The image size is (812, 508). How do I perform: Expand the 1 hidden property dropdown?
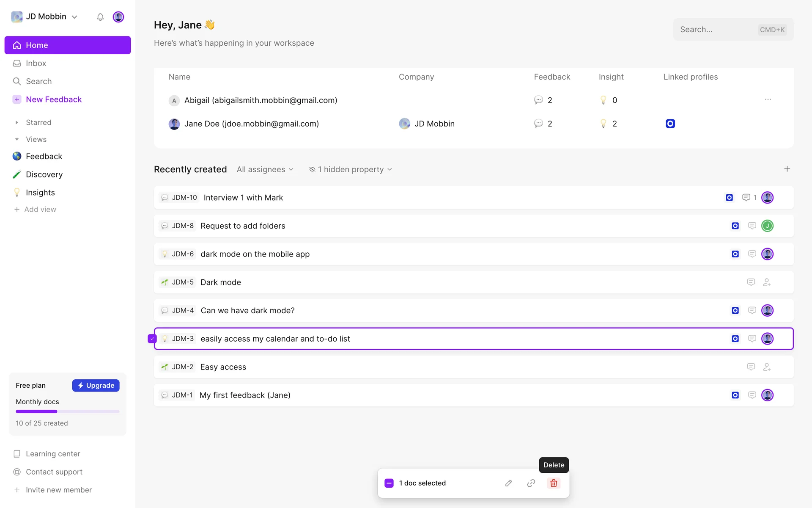tap(351, 169)
